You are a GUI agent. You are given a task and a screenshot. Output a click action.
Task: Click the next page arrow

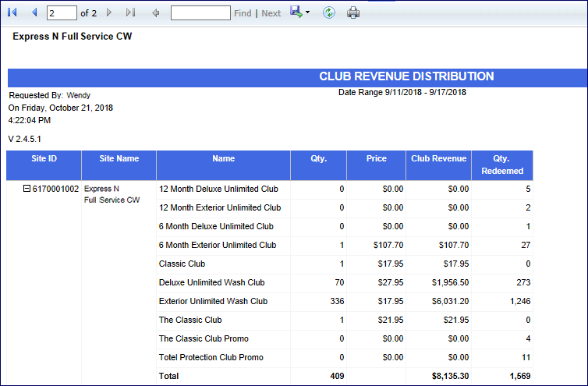tap(109, 12)
